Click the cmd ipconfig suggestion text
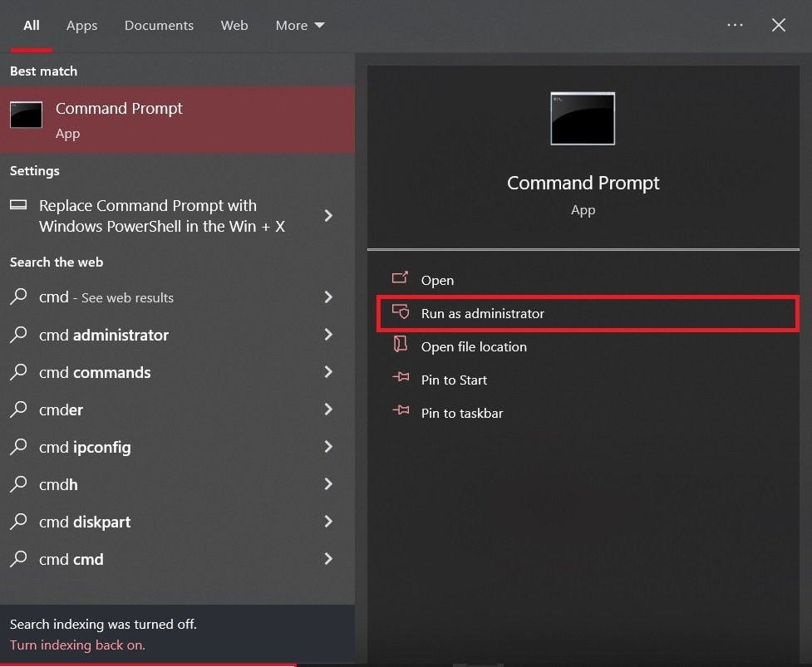The height and width of the screenshot is (667, 812). 85,447
